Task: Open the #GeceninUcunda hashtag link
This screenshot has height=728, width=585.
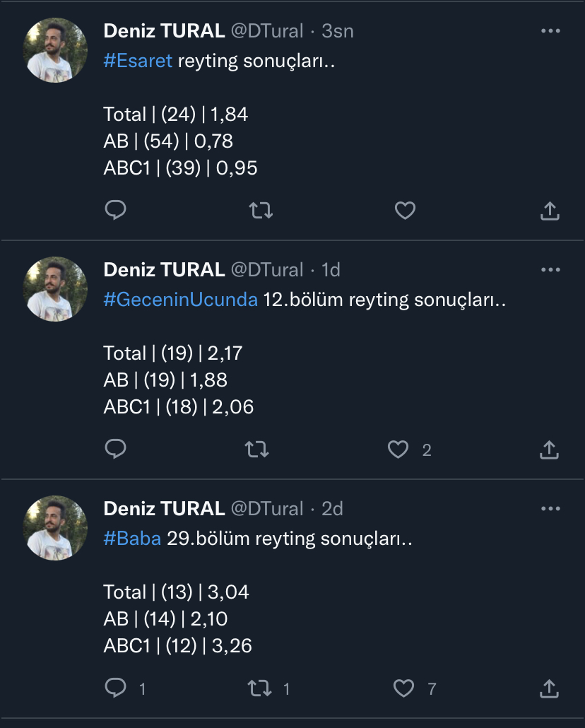Action: point(180,300)
